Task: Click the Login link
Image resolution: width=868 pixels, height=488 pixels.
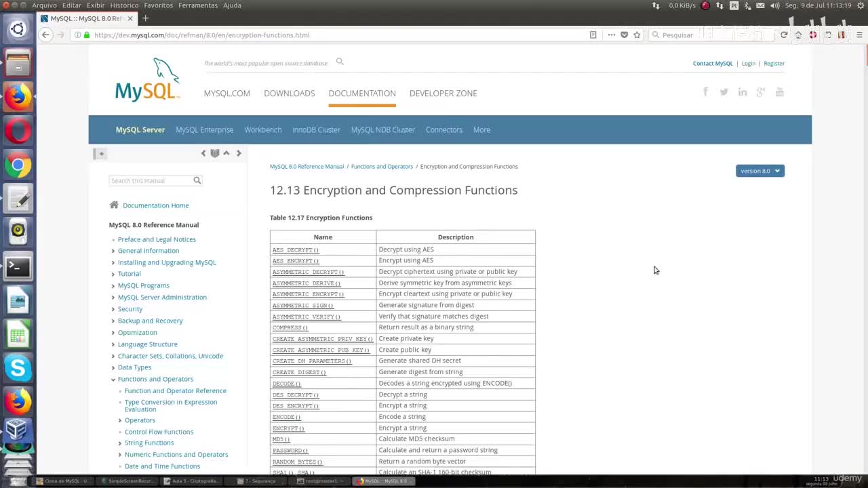Action: (749, 64)
